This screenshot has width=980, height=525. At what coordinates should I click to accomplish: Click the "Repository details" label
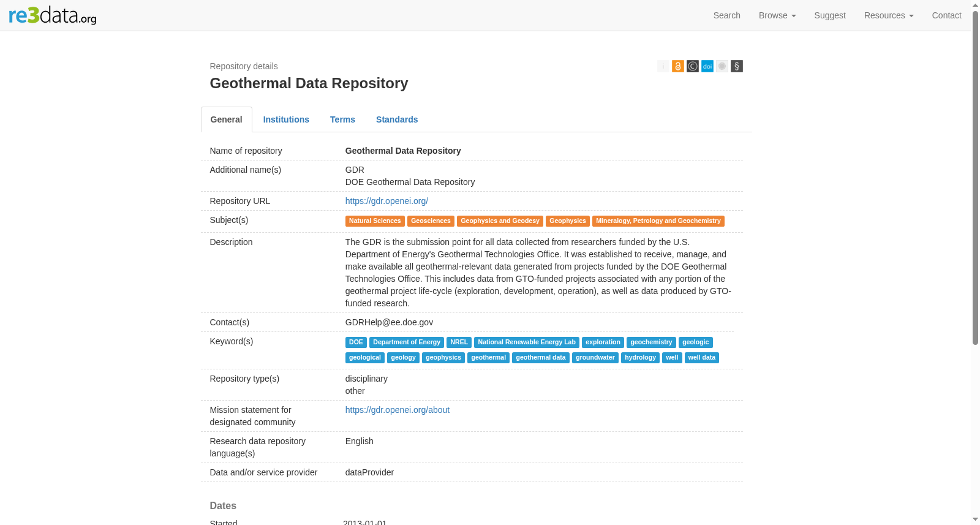(244, 66)
